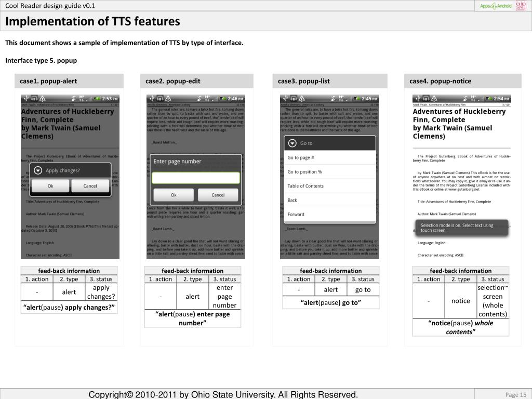Click 'notice' type cell in case4 table
The height and width of the screenshot is (399, 532).
click(x=460, y=301)
